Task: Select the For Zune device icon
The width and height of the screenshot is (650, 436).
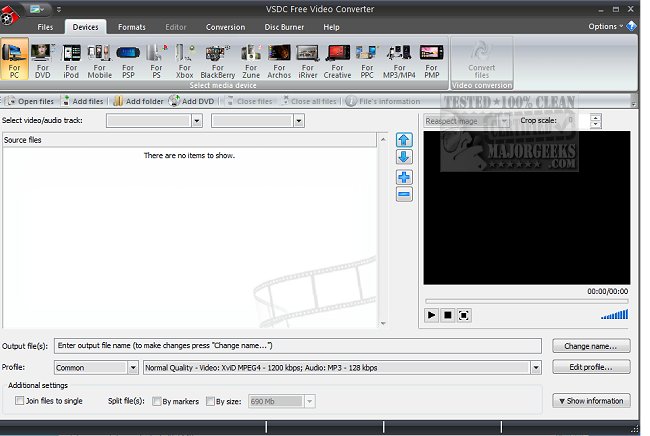Action: 251,61
